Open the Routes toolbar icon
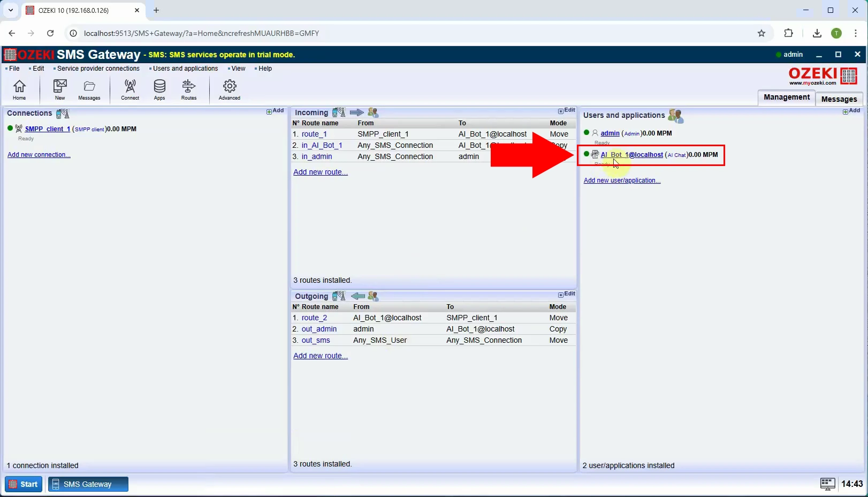 click(189, 89)
